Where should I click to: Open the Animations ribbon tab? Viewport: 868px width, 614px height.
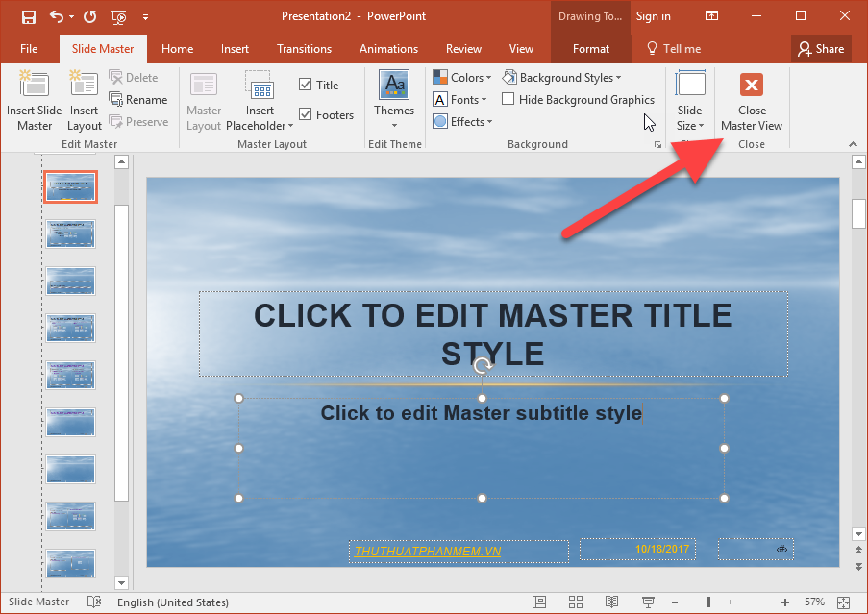tap(388, 48)
